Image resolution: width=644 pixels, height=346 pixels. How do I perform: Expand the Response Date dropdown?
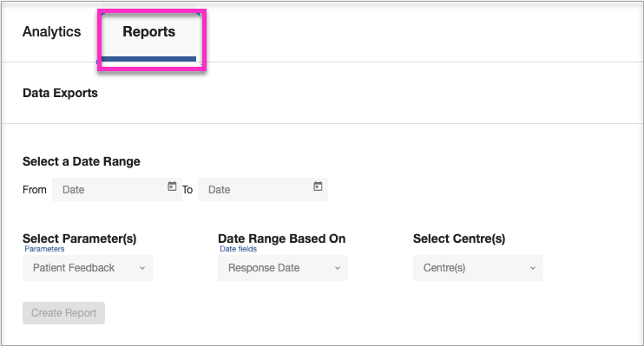283,268
